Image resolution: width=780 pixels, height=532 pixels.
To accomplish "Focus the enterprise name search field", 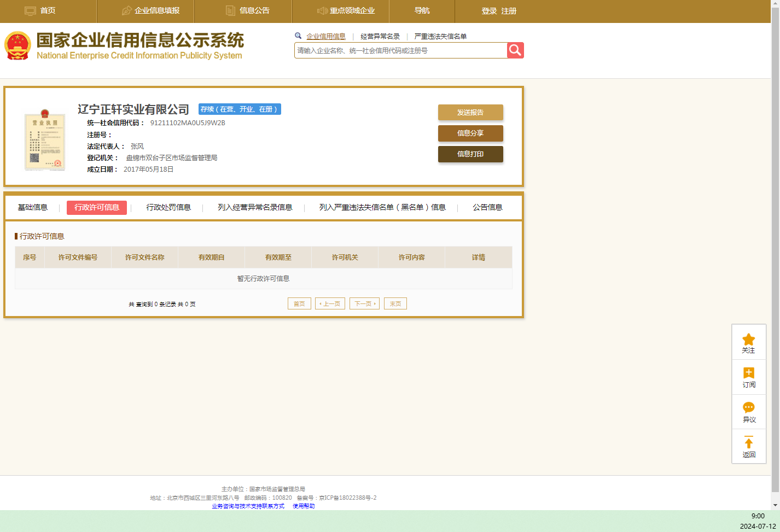I will (401, 50).
